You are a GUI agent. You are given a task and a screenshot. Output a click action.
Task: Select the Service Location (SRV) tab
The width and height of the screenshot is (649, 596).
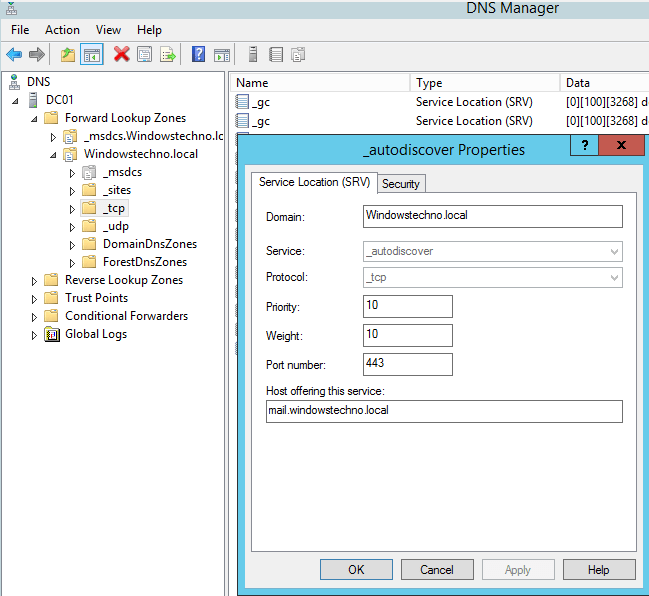[x=315, y=182]
